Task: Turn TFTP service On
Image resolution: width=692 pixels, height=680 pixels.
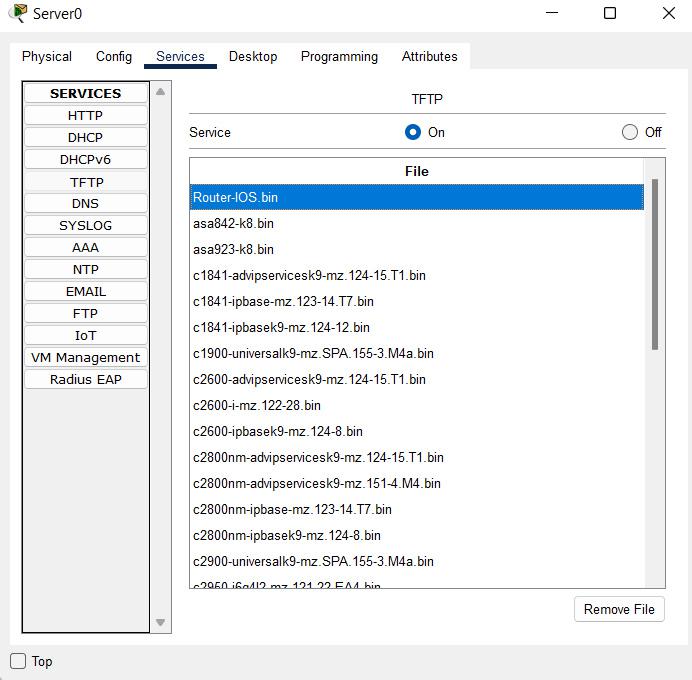Action: [x=413, y=132]
